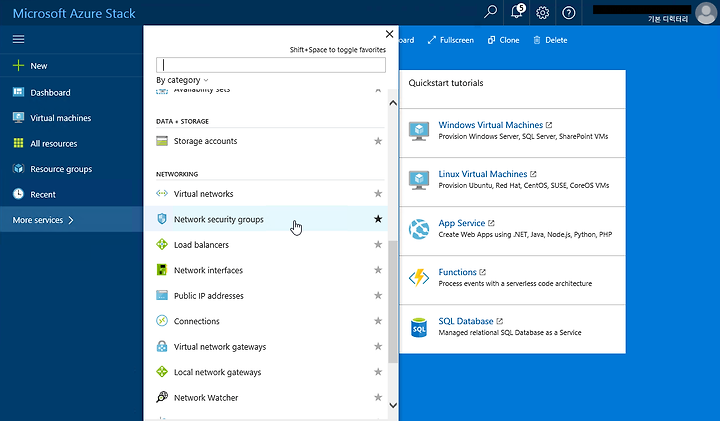Click the green plus New icon

(x=18, y=66)
